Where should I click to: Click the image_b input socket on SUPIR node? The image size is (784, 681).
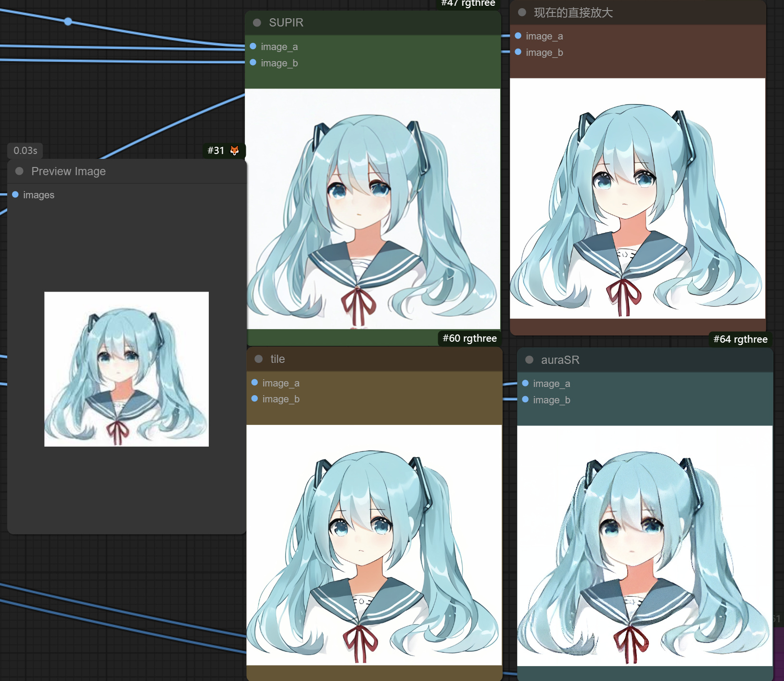tap(253, 63)
